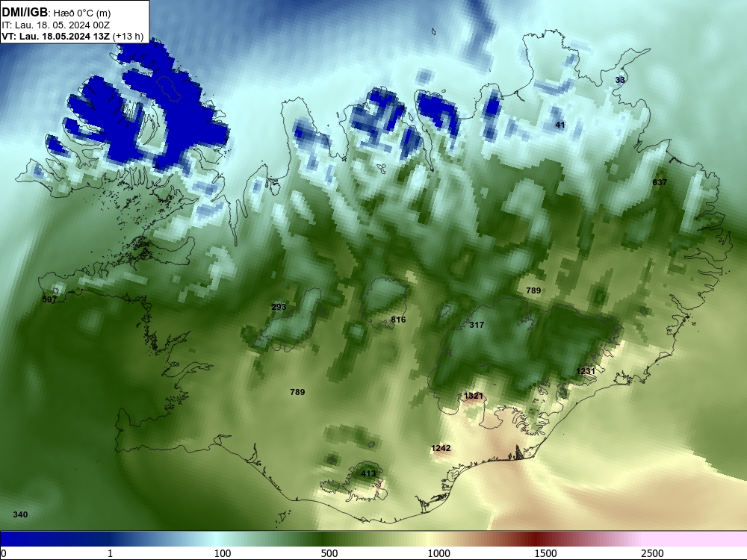
Task: Click the legend label 0
Action: click(4, 553)
